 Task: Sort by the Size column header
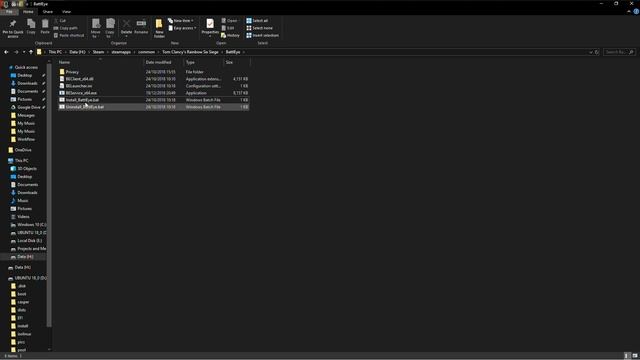[x=237, y=62]
